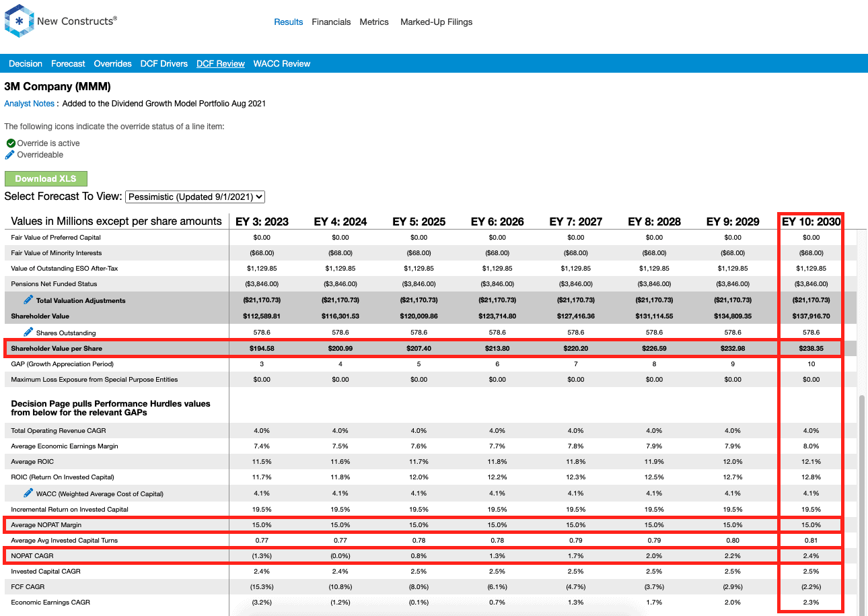Click the vertical scrollbar of the table
This screenshot has width=868, height=616.
[x=862, y=505]
